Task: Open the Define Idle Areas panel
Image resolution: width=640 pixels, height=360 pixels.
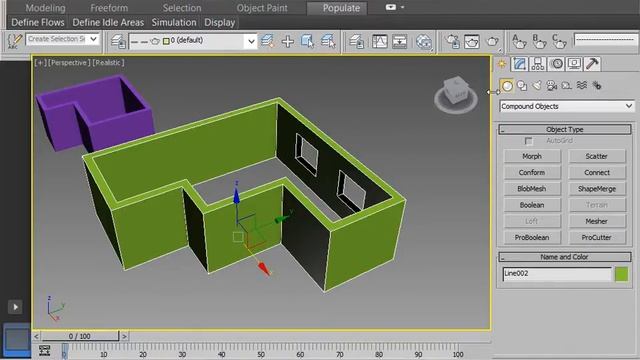Action: tap(108, 22)
